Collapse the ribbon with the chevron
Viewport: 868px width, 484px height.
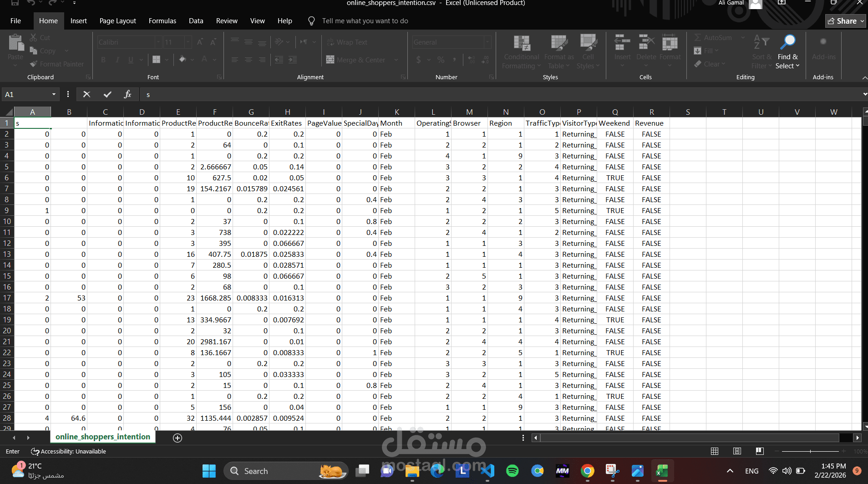coord(864,78)
